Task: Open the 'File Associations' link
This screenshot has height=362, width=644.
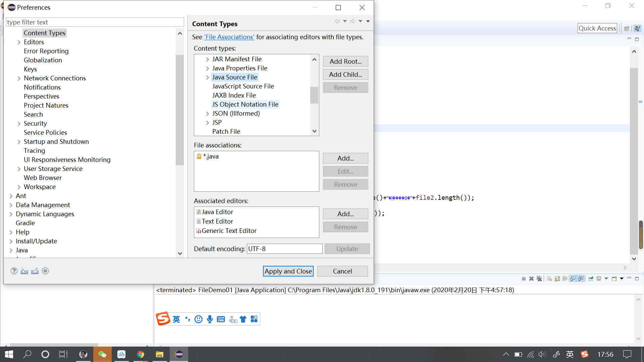Action: pos(229,37)
